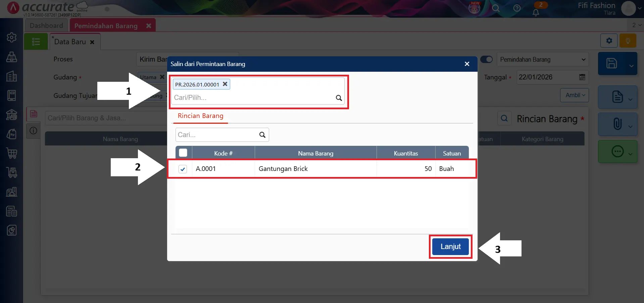Click the search magnifier in top header

pos(496,8)
